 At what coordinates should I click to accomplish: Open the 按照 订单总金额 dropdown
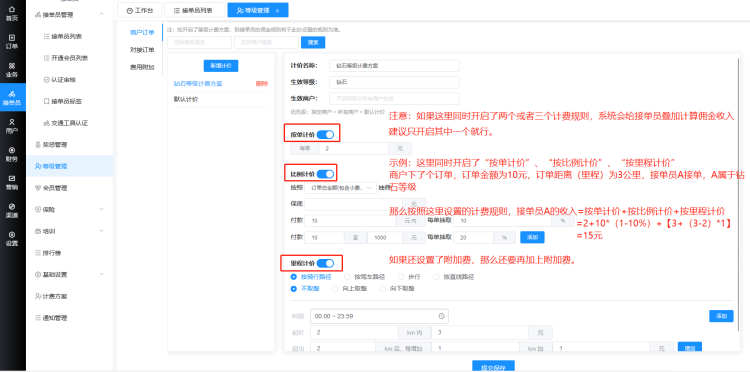(340, 188)
